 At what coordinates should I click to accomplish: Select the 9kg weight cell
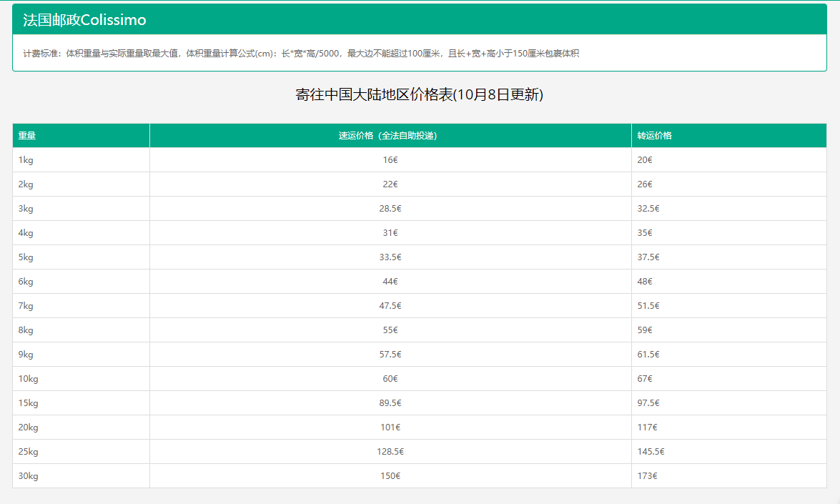[x=81, y=355]
